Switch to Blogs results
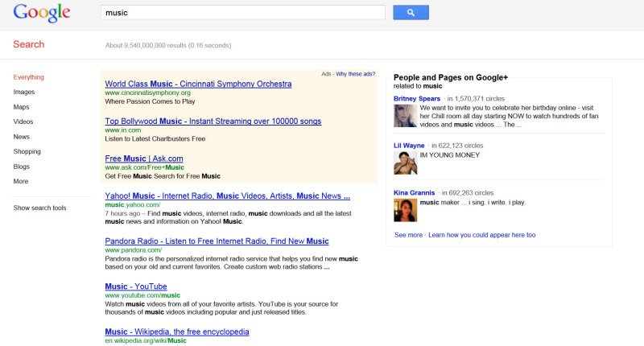 [22, 167]
